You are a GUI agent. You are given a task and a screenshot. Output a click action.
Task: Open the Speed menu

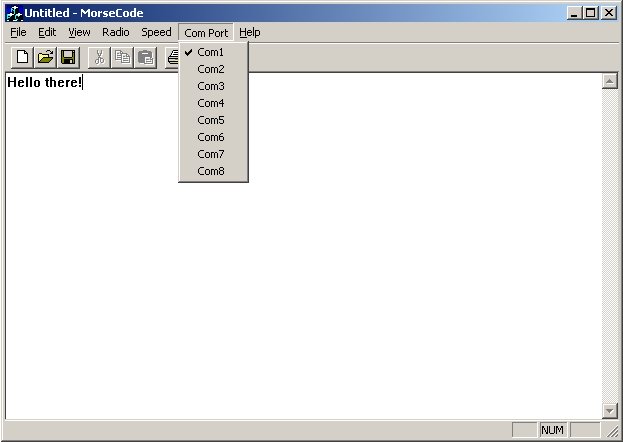(156, 32)
